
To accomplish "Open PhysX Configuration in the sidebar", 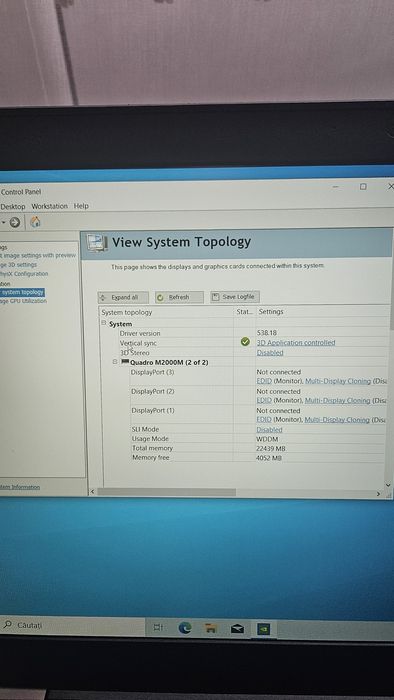I will click(x=24, y=274).
